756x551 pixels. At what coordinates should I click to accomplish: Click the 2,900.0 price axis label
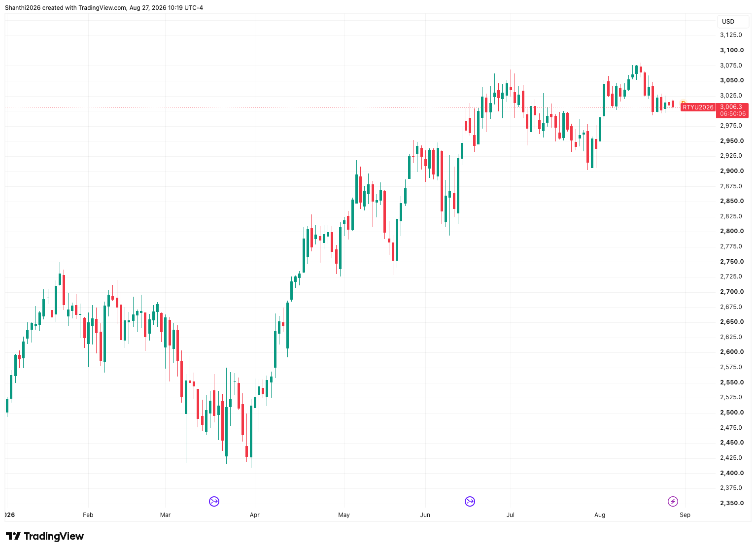pyautogui.click(x=732, y=171)
